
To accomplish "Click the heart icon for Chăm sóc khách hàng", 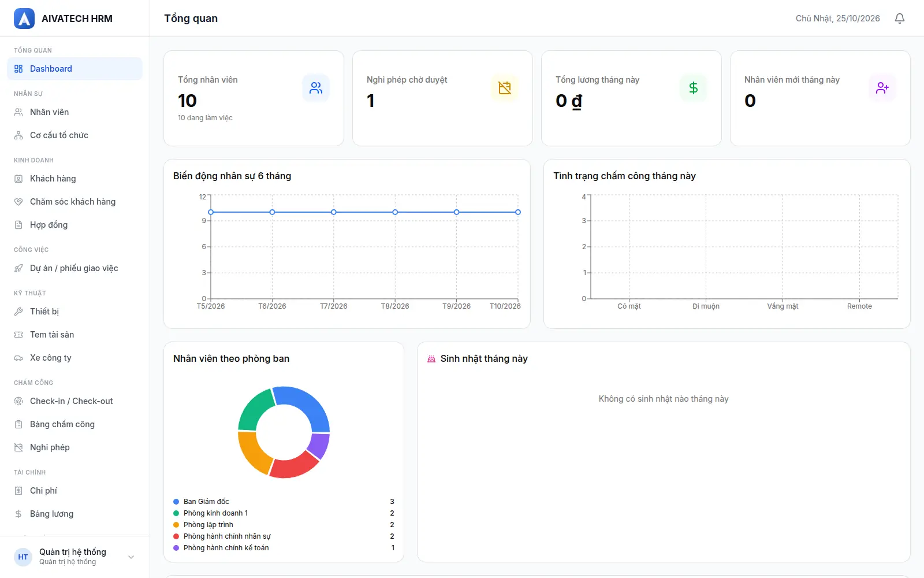I will click(x=18, y=202).
